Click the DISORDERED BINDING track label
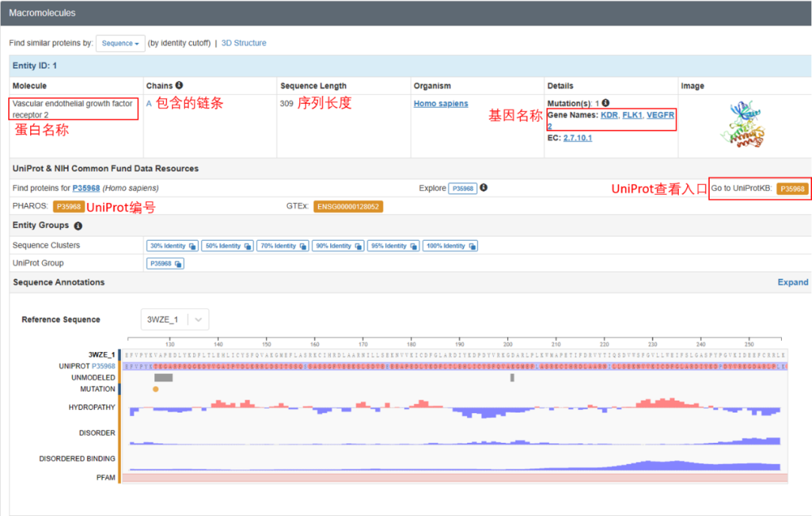Image resolution: width=812 pixels, height=516 pixels. point(77,459)
